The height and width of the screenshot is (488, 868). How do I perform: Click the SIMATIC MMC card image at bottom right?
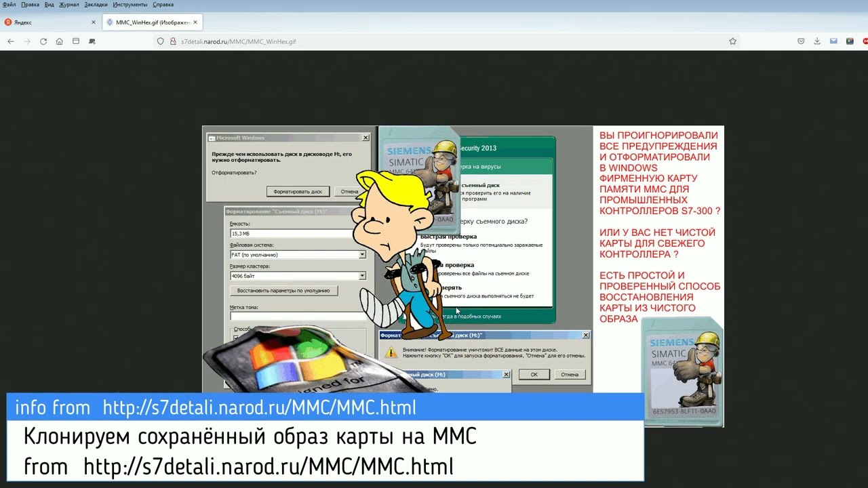click(x=682, y=373)
